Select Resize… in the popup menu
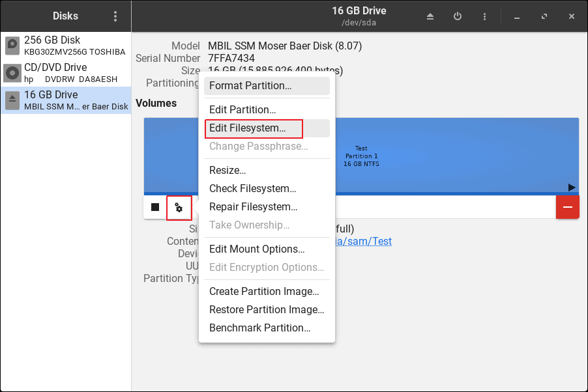Image resolution: width=588 pixels, height=392 pixels. (267, 171)
